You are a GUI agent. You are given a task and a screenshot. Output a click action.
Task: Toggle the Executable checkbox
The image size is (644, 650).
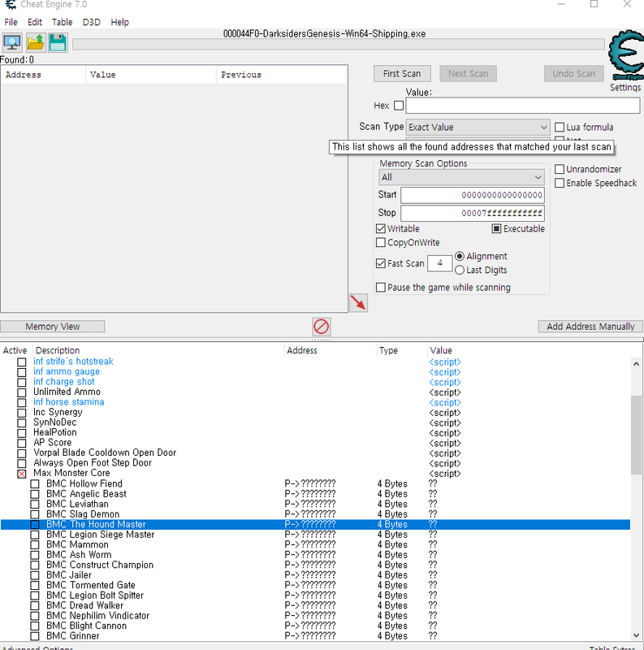496,228
